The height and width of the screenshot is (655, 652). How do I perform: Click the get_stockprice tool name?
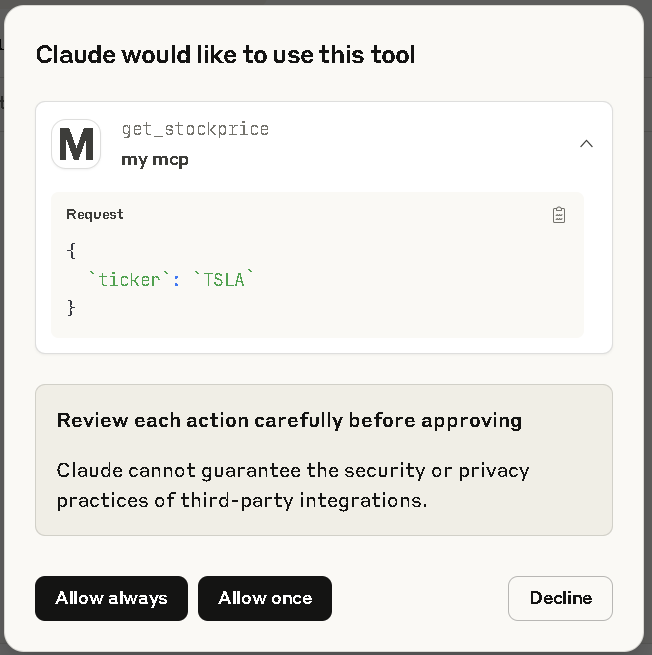tap(195, 129)
